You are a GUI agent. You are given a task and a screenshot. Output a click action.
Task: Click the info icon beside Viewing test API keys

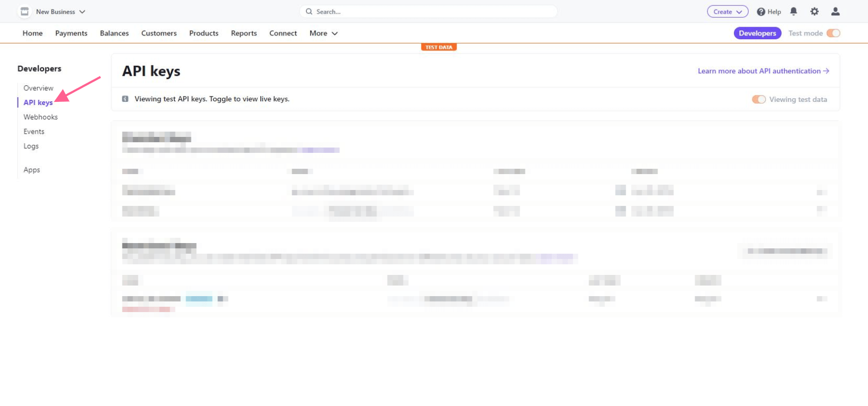click(125, 99)
